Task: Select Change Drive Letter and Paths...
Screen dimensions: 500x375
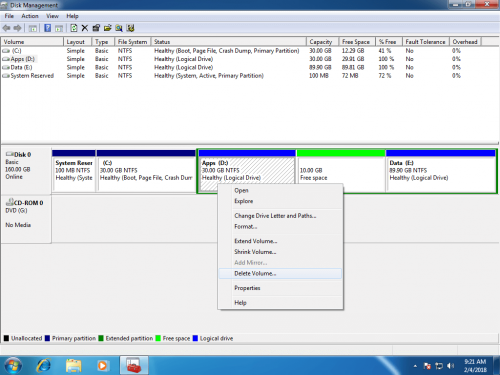Action: click(x=280, y=216)
